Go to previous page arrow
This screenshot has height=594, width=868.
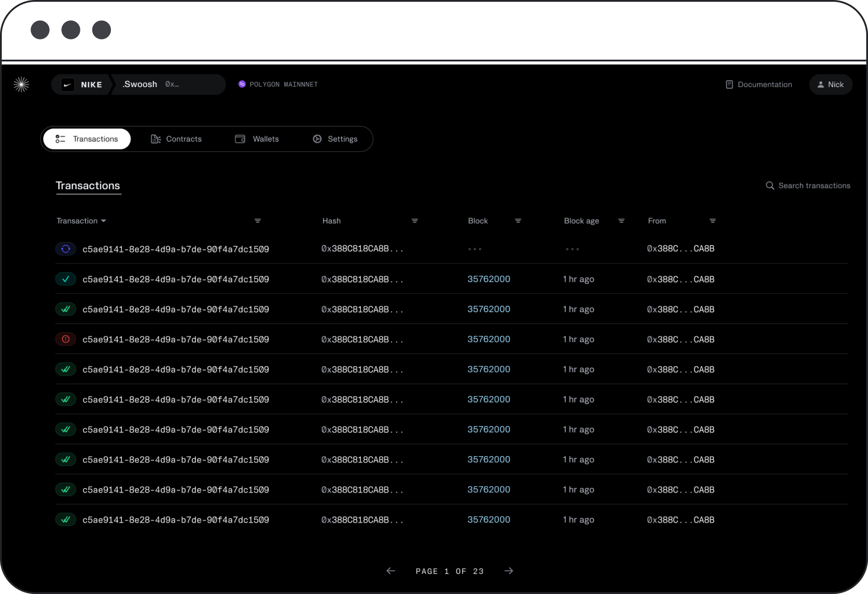tap(391, 571)
